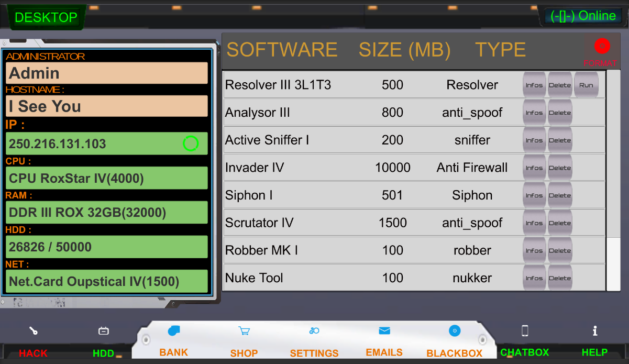Select the Scrutator IV software name
Viewport: 629px width, 364px height.
pyautogui.click(x=259, y=223)
